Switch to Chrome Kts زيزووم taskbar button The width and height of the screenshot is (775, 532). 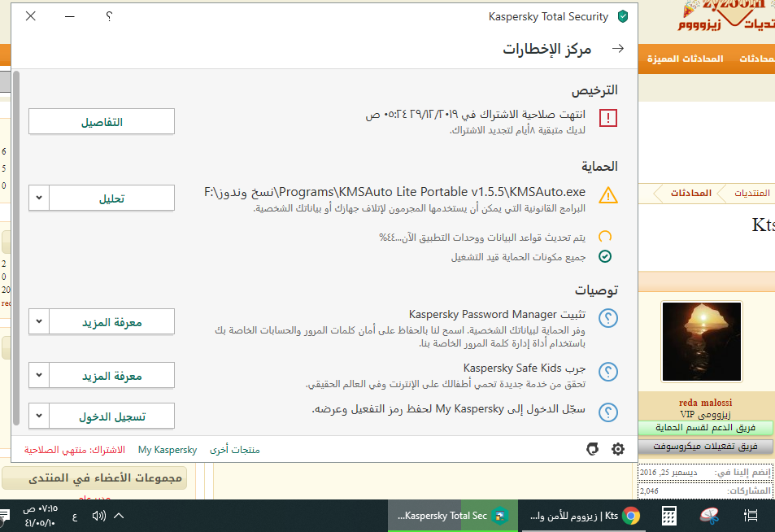tap(582, 516)
